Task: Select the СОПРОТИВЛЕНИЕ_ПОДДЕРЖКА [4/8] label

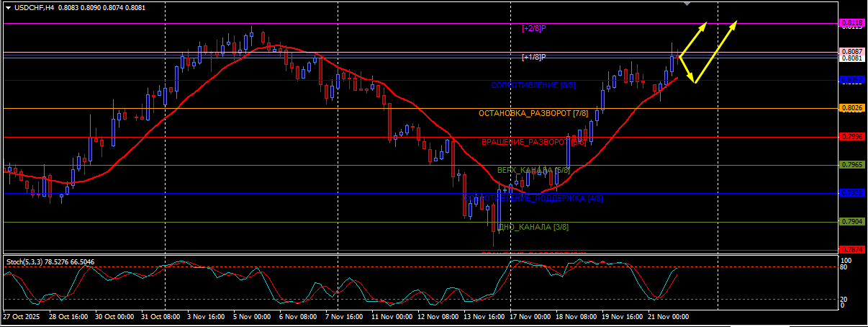Action: tap(533, 198)
